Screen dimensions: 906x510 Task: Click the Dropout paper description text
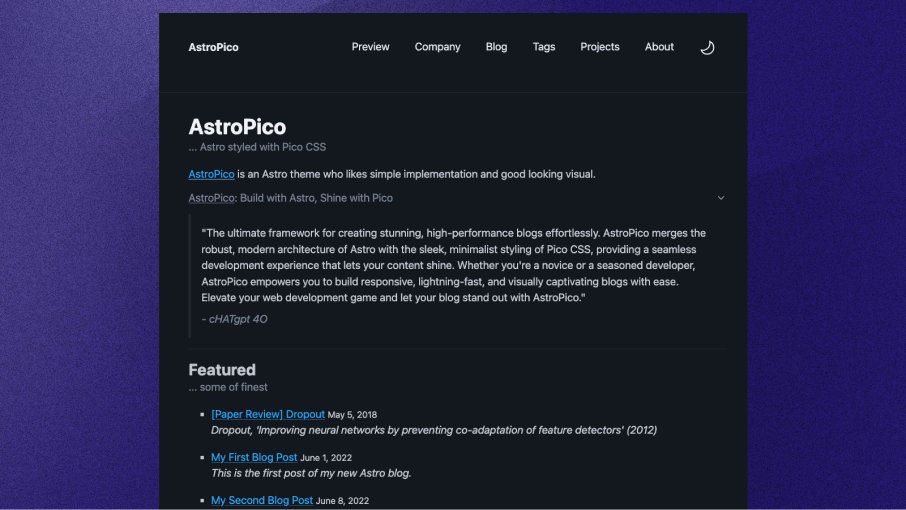point(434,430)
